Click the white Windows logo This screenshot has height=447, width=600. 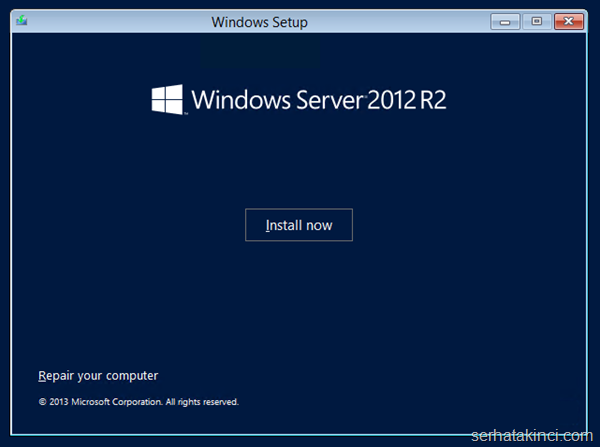[x=167, y=99]
